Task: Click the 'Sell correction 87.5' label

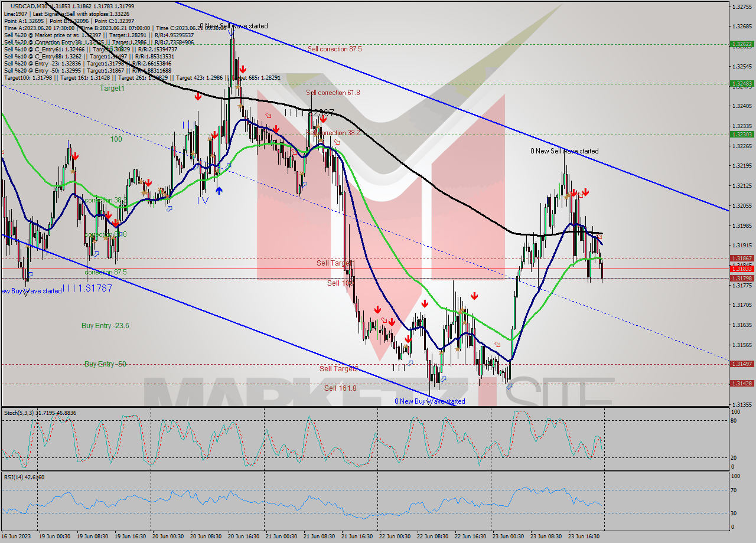Action: (x=335, y=49)
